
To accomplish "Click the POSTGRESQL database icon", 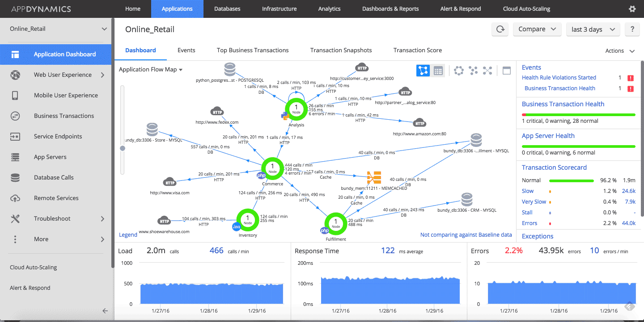I will 229,70.
